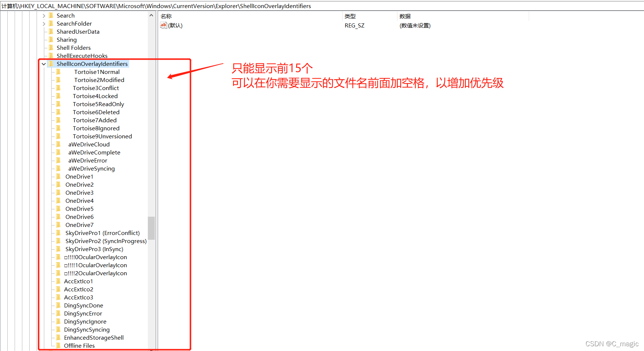This screenshot has width=644, height=351.
Task: Click the registry path address bar
Action: 322,6
